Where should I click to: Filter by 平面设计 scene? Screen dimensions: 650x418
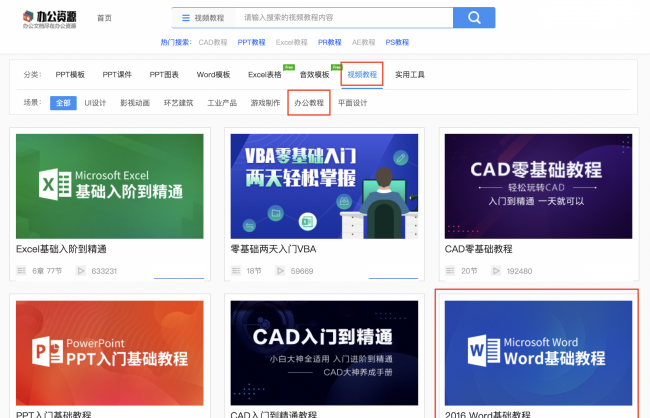[352, 103]
